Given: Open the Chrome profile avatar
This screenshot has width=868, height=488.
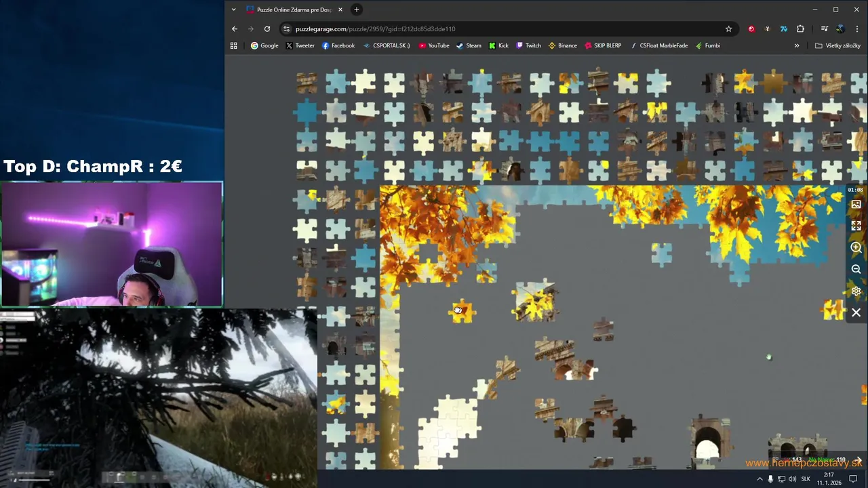Looking at the screenshot, I should pos(841,29).
